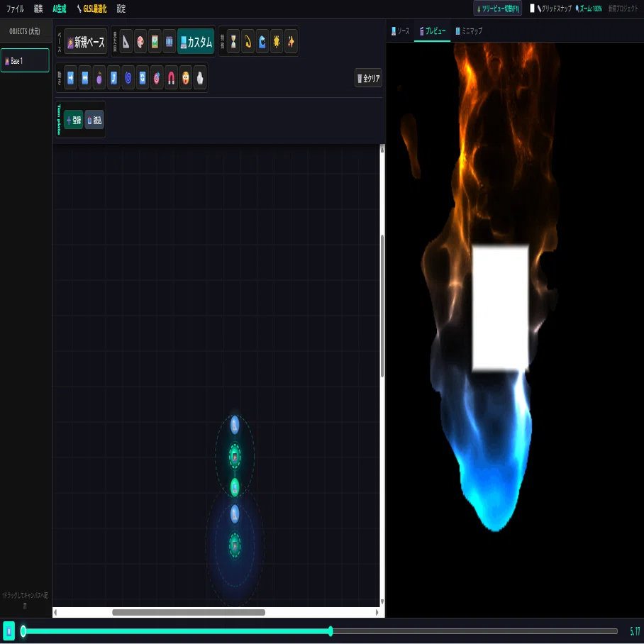Viewport: 644px width, 644px height.
Task: Select the upper green dashed image node
Action: pos(235,456)
